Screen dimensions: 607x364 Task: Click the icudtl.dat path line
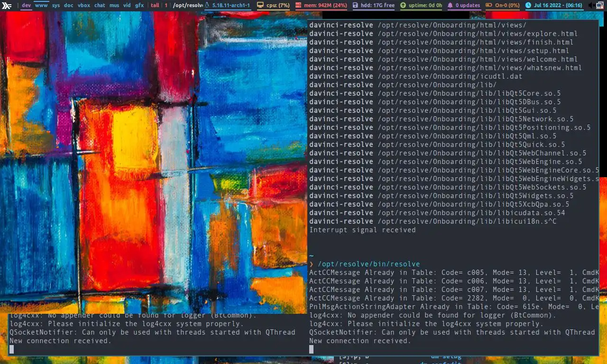click(415, 76)
